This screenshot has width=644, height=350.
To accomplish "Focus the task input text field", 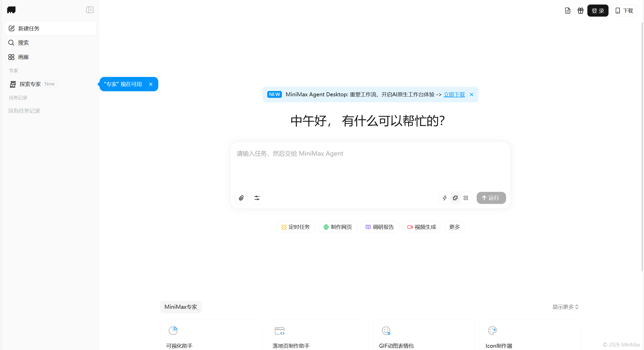I will pyautogui.click(x=370, y=166).
